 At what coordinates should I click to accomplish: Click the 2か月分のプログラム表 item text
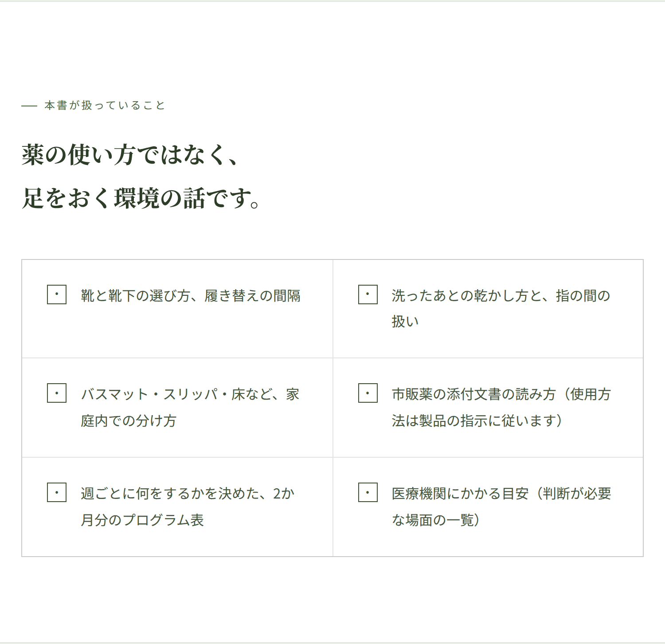point(188,507)
